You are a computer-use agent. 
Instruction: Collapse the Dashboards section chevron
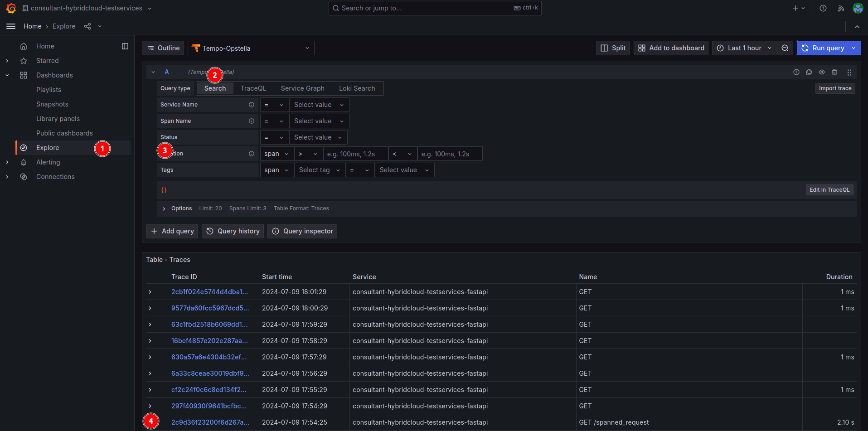click(x=7, y=75)
